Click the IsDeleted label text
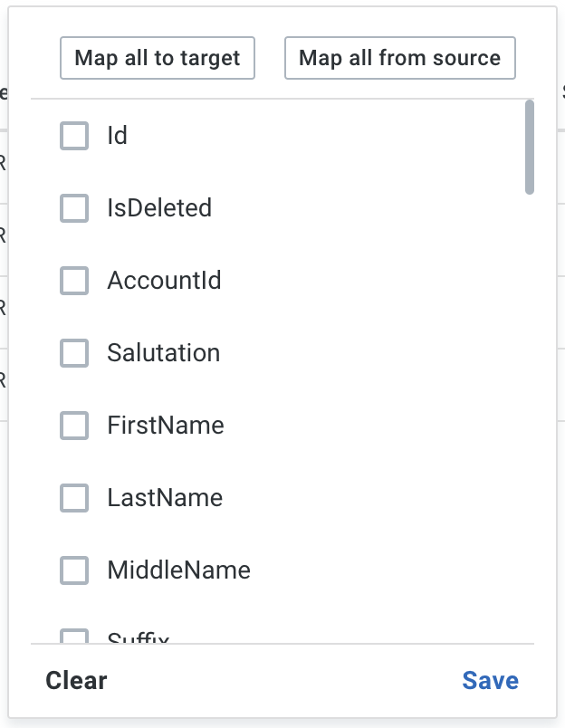The width and height of the screenshot is (565, 728). [x=159, y=208]
